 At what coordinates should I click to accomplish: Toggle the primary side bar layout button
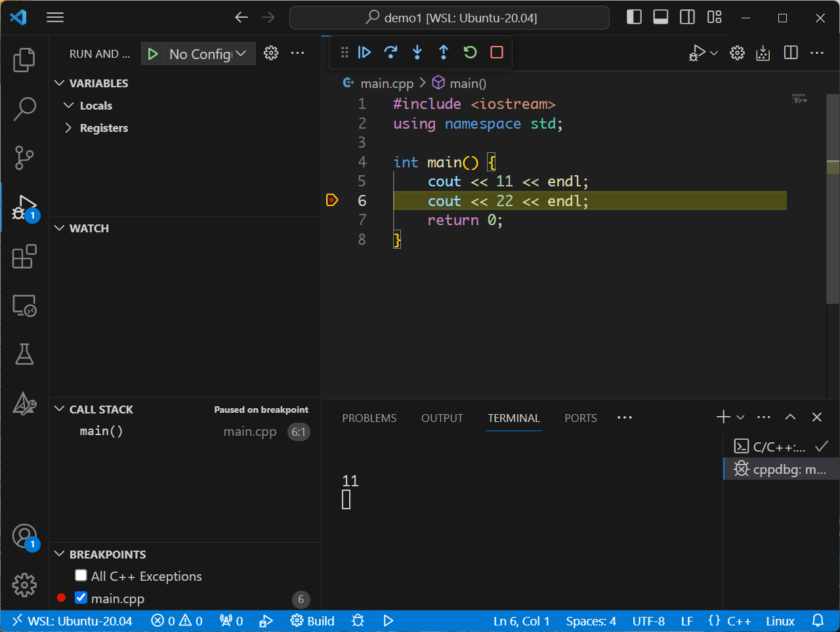pos(634,18)
